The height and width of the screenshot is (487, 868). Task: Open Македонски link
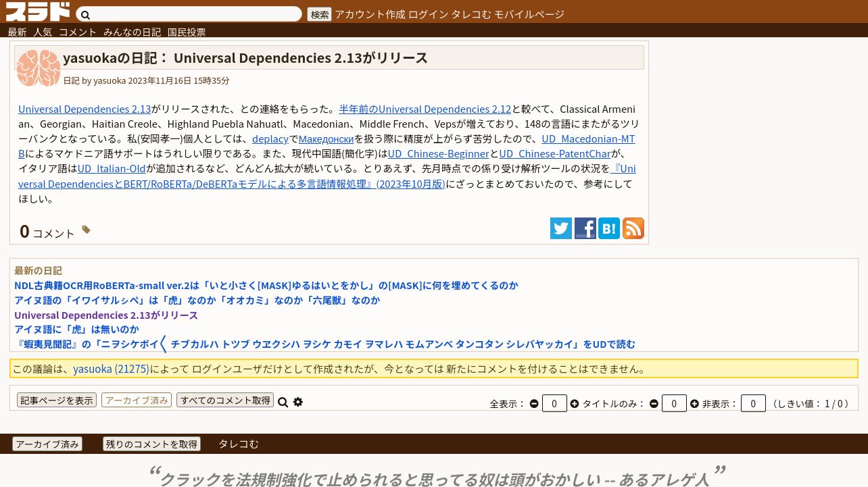[x=326, y=138]
